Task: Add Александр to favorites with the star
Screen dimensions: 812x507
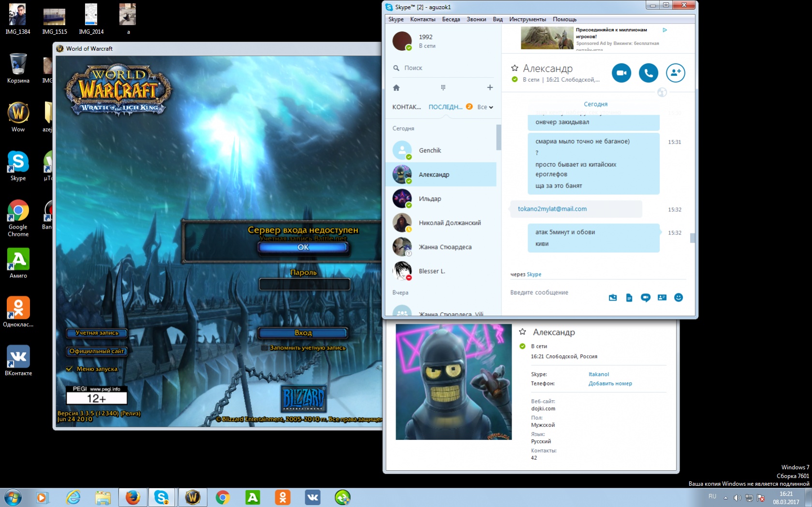Action: pos(515,68)
